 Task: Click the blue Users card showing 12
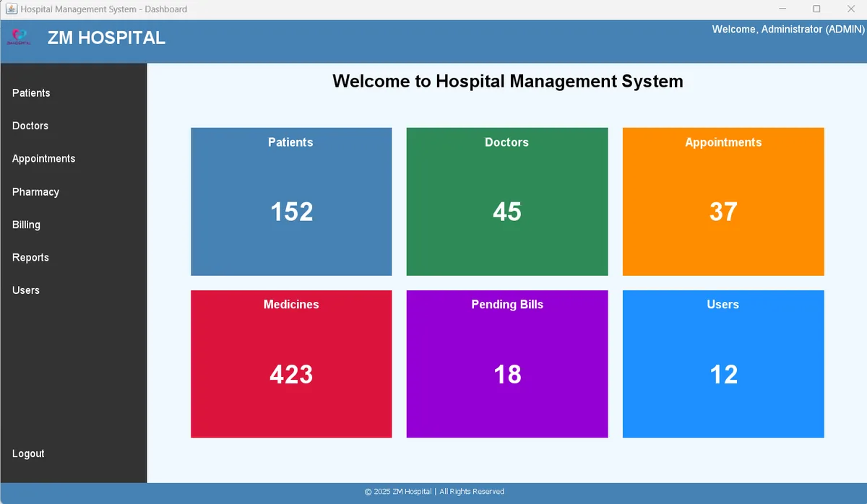(x=723, y=364)
